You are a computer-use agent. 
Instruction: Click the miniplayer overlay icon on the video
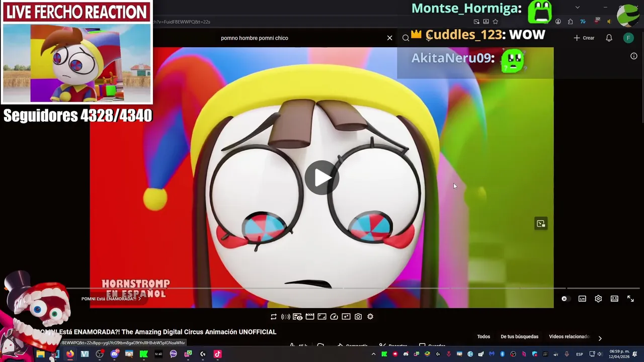(541, 224)
